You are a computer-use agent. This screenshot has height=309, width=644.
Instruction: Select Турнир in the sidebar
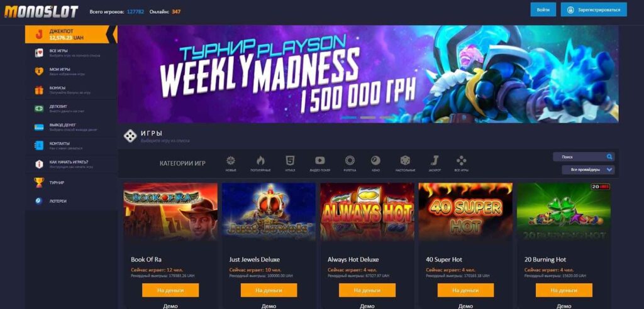click(x=67, y=183)
